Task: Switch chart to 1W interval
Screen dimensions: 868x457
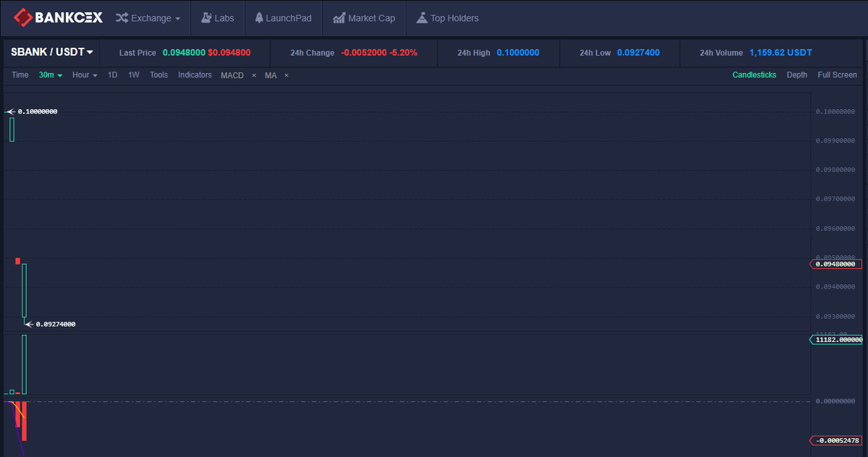Action: pyautogui.click(x=134, y=75)
